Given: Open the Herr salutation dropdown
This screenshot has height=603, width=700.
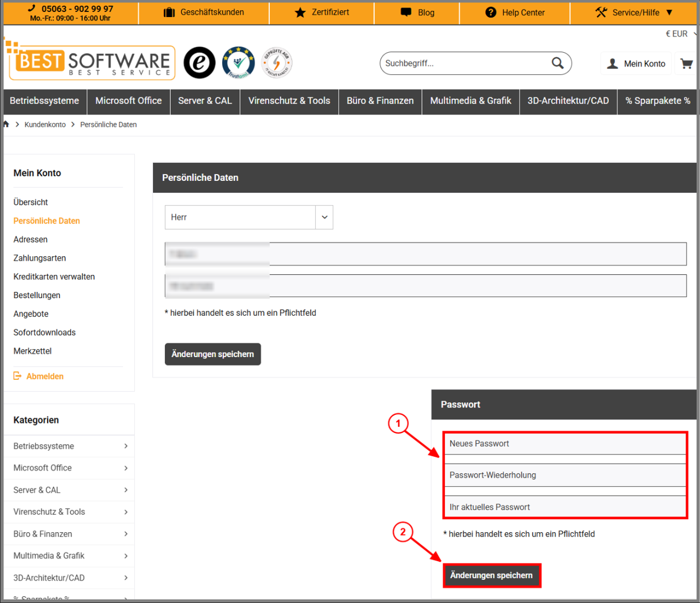Looking at the screenshot, I should click(248, 217).
